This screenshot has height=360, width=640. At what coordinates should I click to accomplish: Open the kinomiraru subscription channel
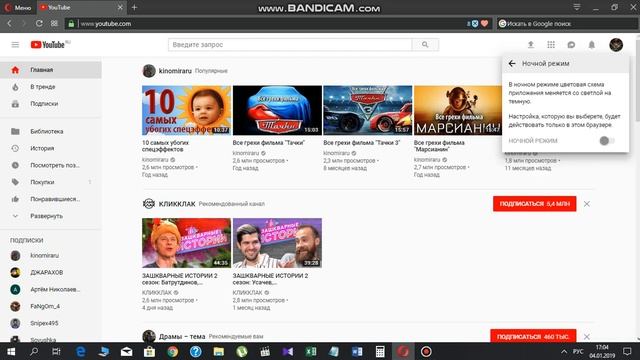pos(51,256)
